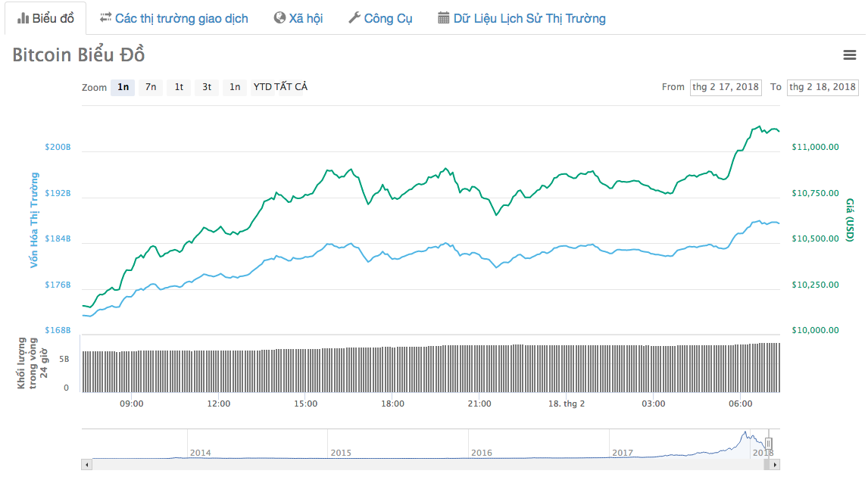Click the Zoom label before the range buttons
868x480 pixels.
94,88
